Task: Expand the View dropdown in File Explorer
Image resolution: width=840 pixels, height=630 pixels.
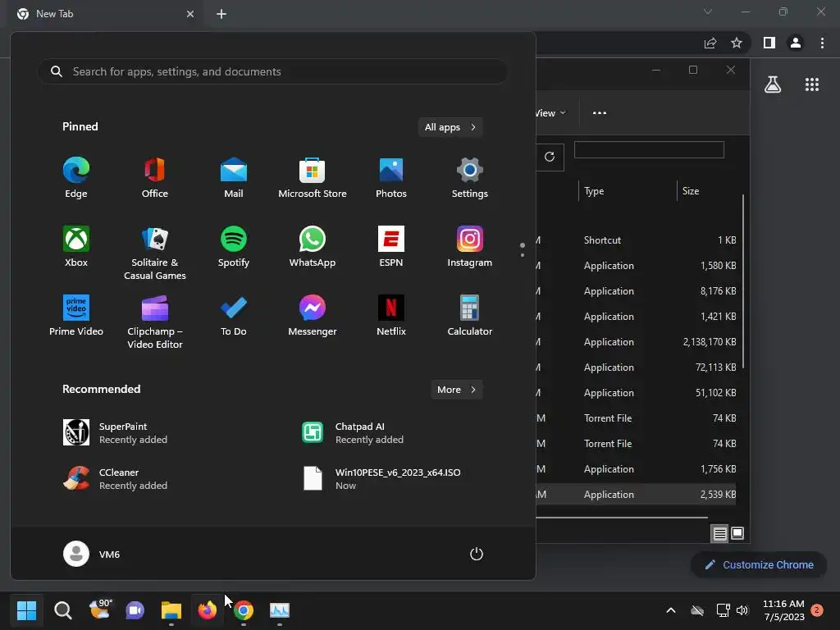Action: tap(550, 113)
